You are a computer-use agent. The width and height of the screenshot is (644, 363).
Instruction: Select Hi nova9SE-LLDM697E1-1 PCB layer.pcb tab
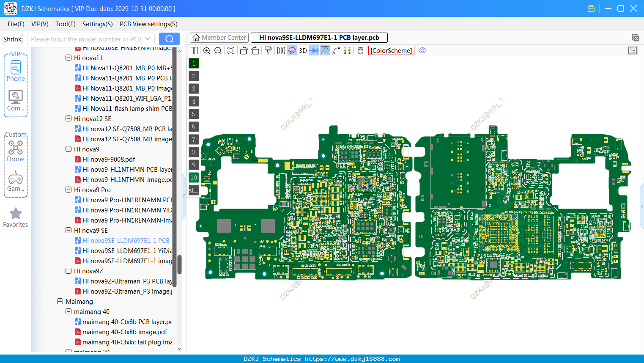(319, 38)
